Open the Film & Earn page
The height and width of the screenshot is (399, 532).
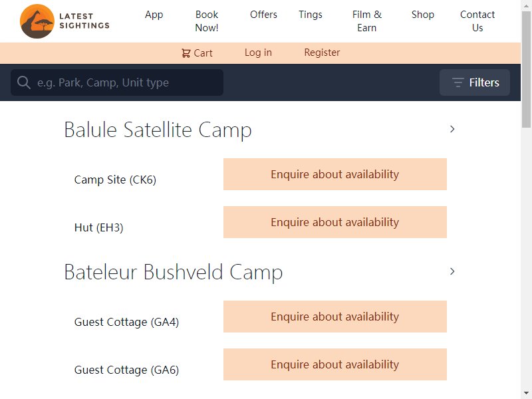(367, 21)
